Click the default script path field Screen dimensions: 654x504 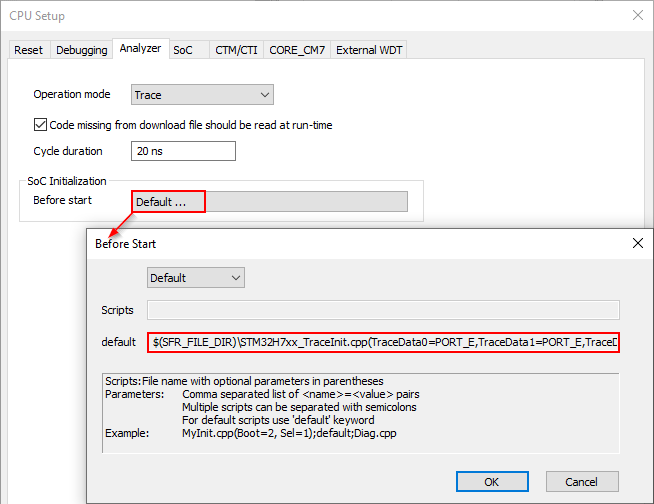click(383, 342)
